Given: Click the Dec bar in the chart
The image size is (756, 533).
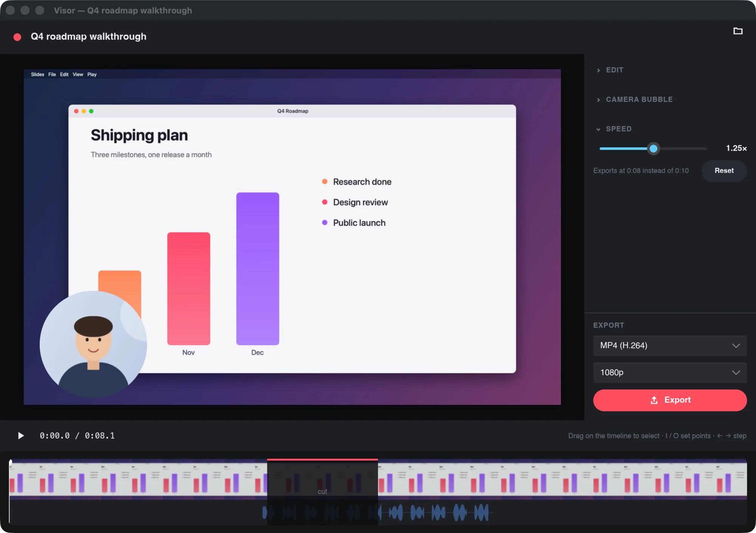Looking at the screenshot, I should (x=258, y=269).
